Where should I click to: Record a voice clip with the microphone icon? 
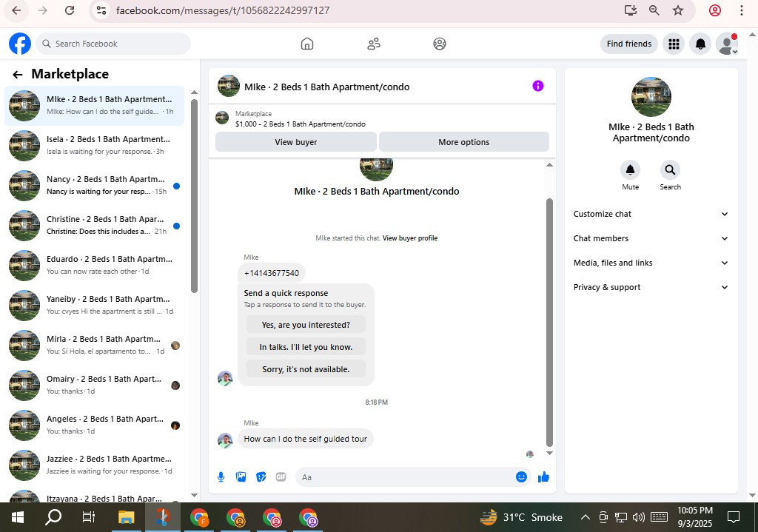[221, 477]
